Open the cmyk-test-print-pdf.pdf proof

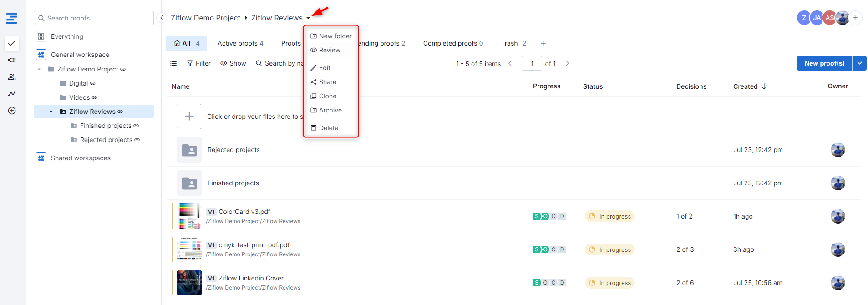(254, 245)
